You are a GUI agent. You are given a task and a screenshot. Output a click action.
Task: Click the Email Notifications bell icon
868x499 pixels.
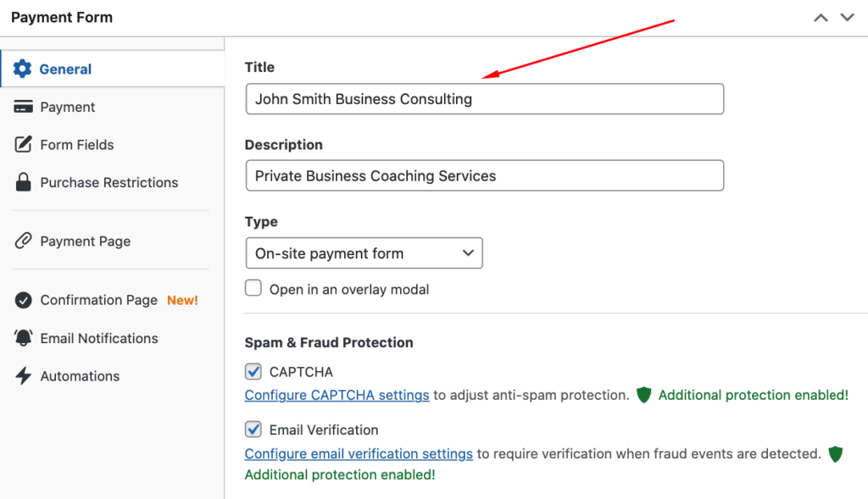24,338
